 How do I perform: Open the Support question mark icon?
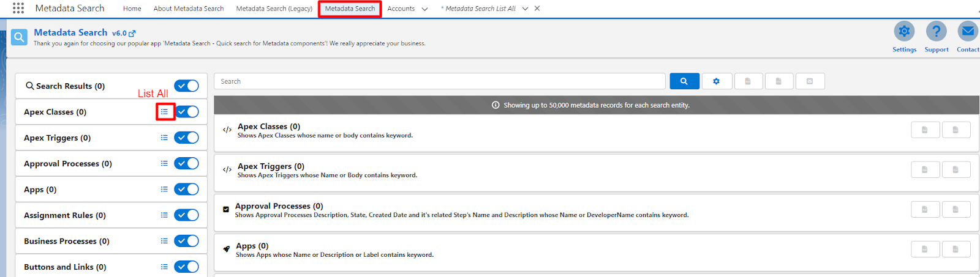pos(936,31)
